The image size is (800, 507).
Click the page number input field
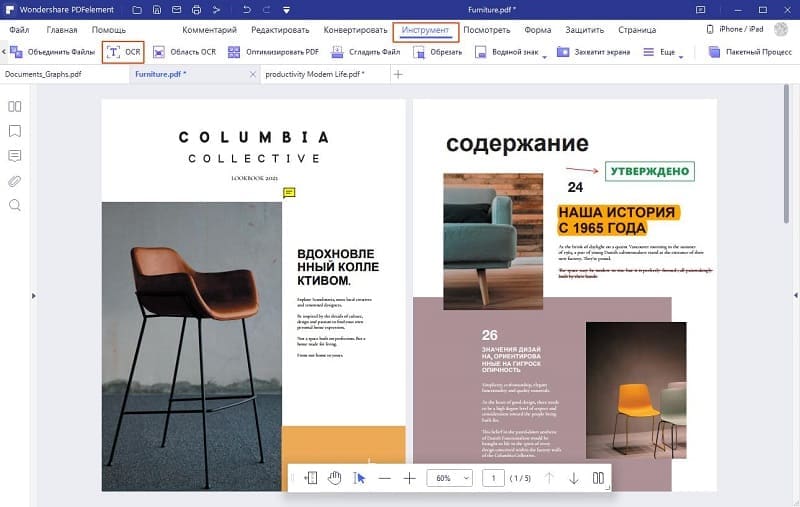[493, 478]
